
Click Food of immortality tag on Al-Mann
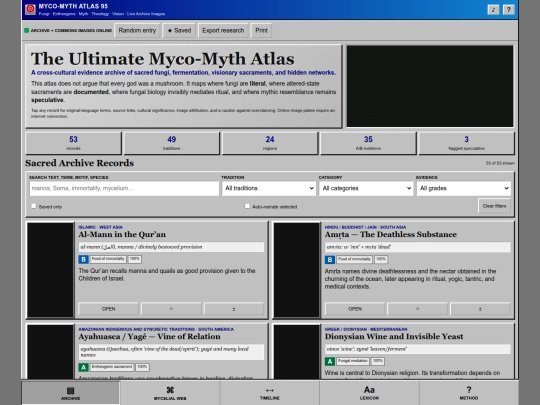tap(108, 259)
